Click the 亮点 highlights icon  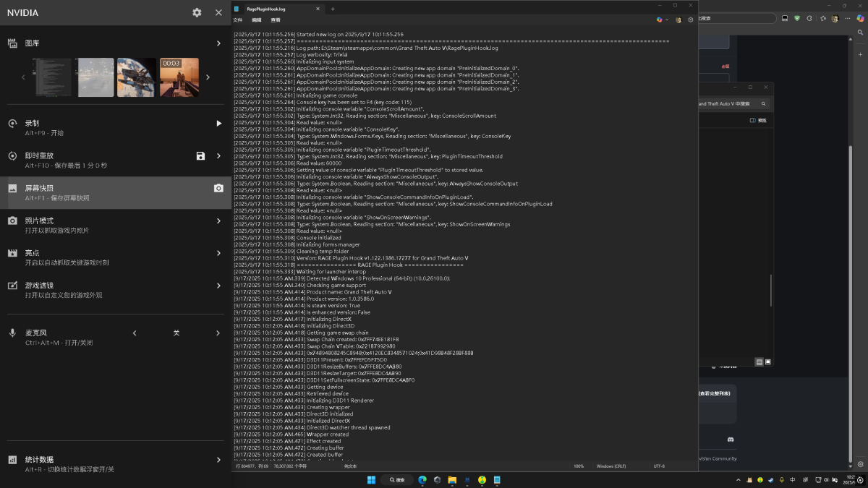click(x=12, y=253)
